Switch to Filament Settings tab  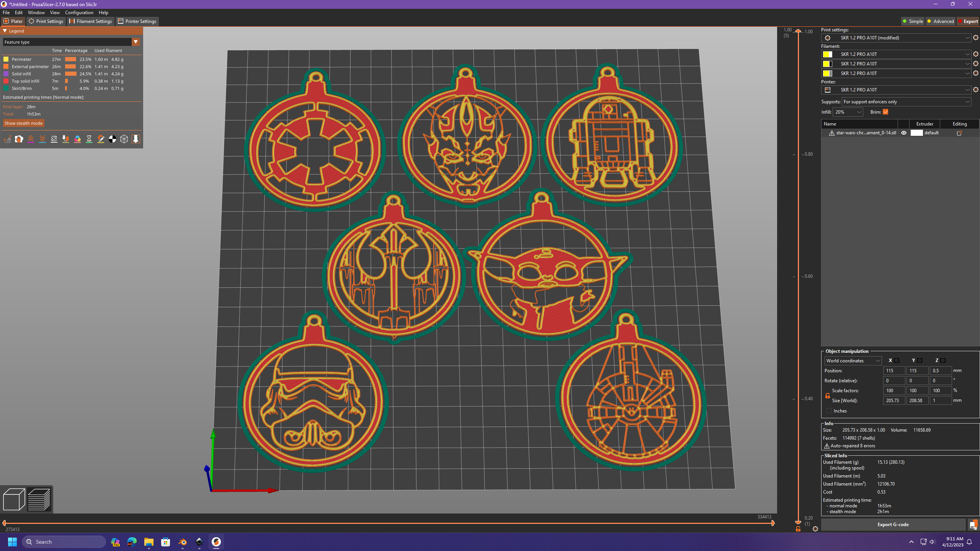click(90, 21)
